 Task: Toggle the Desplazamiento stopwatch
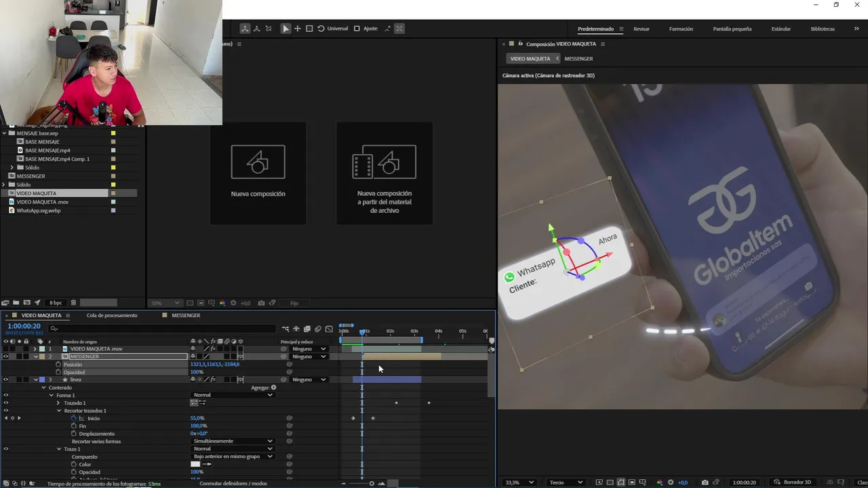[x=73, y=434]
